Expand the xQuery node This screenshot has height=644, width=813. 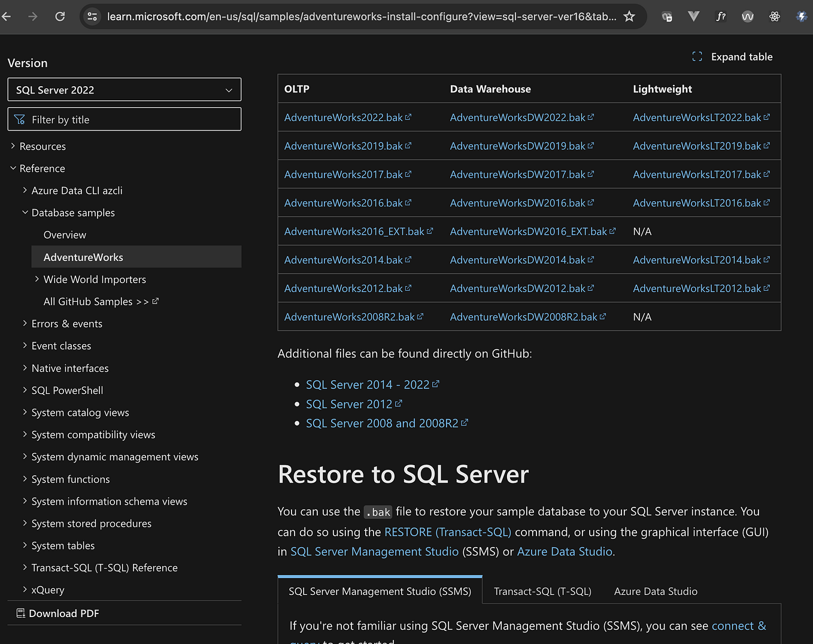pyautogui.click(x=25, y=590)
